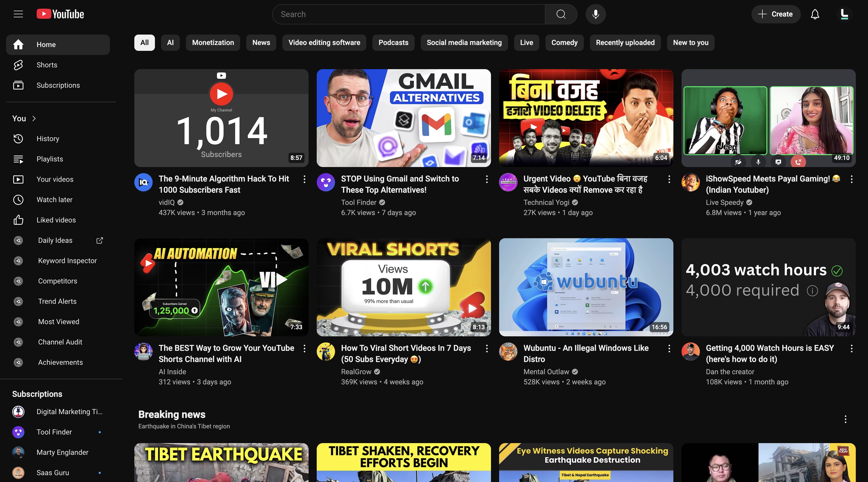Select the Home sidebar item

coord(58,45)
